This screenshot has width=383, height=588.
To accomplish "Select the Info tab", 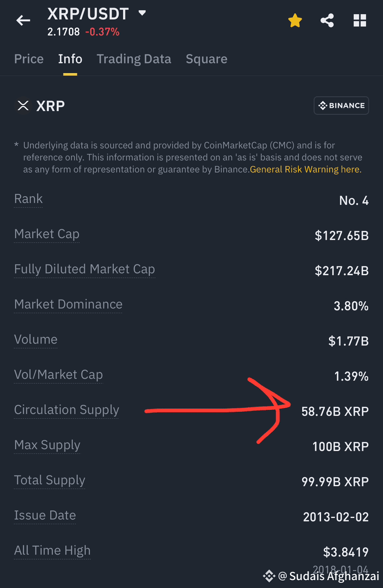I will 70,59.
